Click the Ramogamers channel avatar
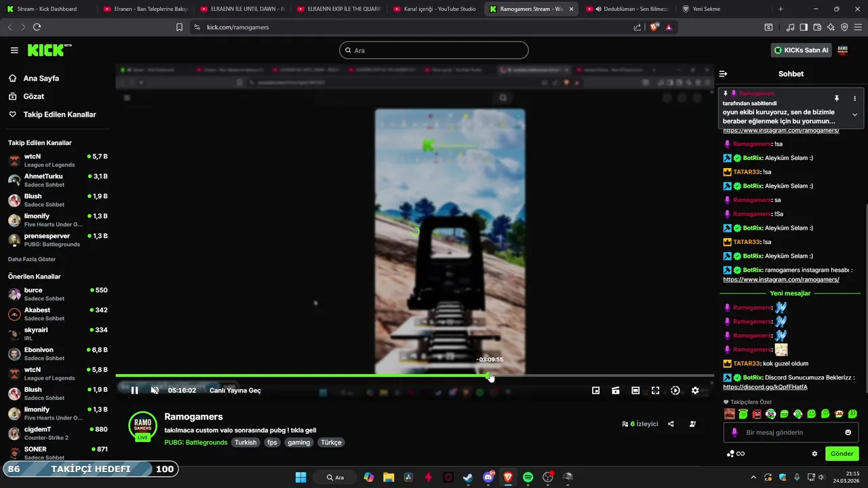Viewport: 868px width, 488px height. pos(142,426)
